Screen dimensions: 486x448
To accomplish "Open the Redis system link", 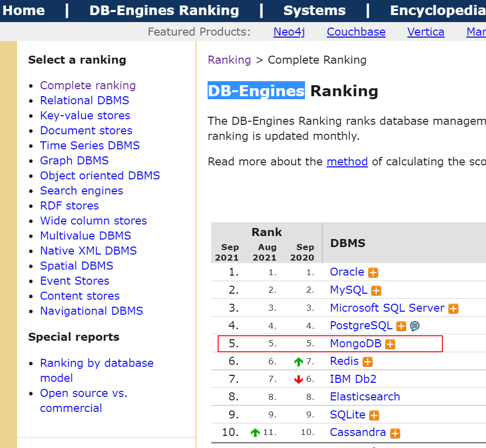I will [x=345, y=361].
